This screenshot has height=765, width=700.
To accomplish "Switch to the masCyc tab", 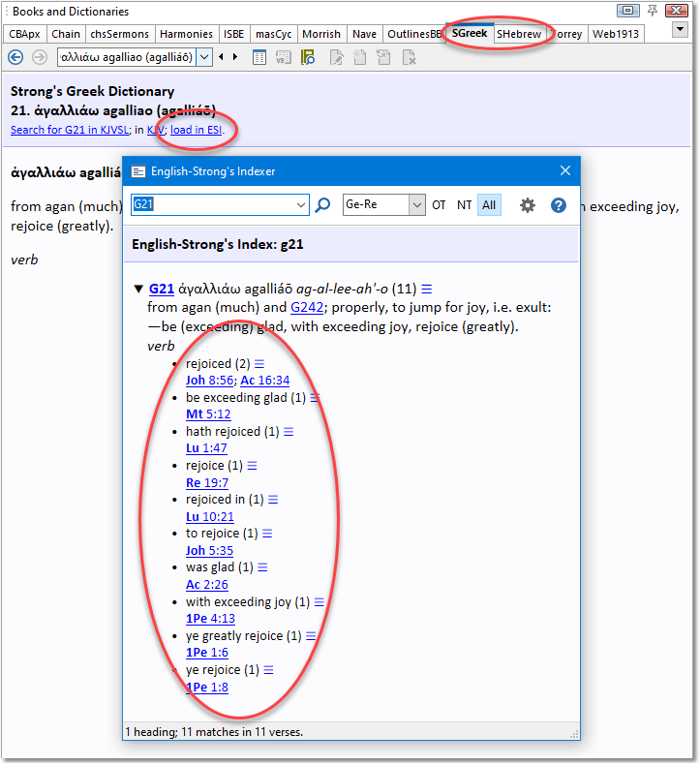I will click(x=274, y=34).
